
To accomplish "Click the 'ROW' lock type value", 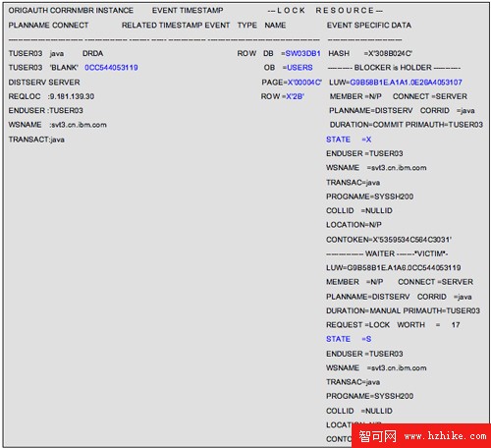I will (246, 53).
